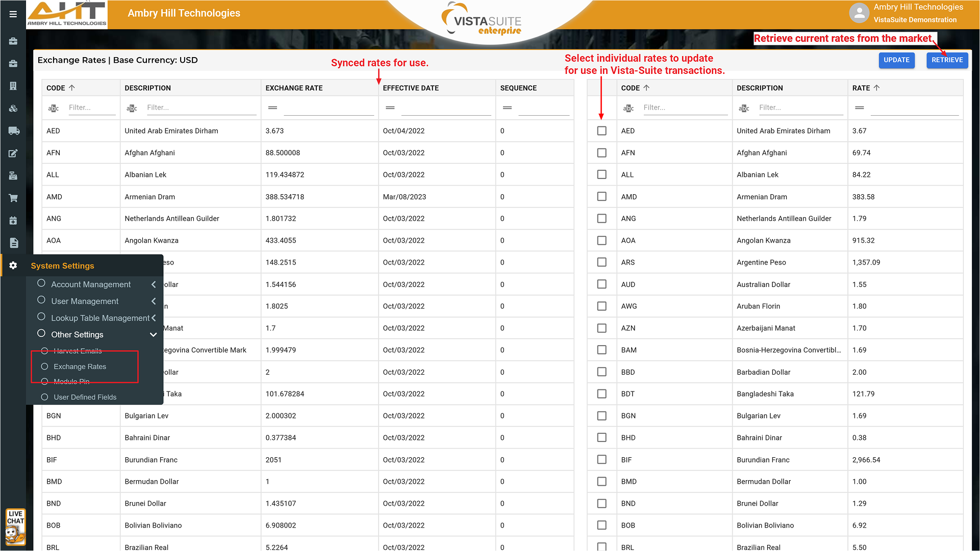Expand Lookup Table Management submenu
The width and height of the screenshot is (980, 551).
(x=100, y=318)
